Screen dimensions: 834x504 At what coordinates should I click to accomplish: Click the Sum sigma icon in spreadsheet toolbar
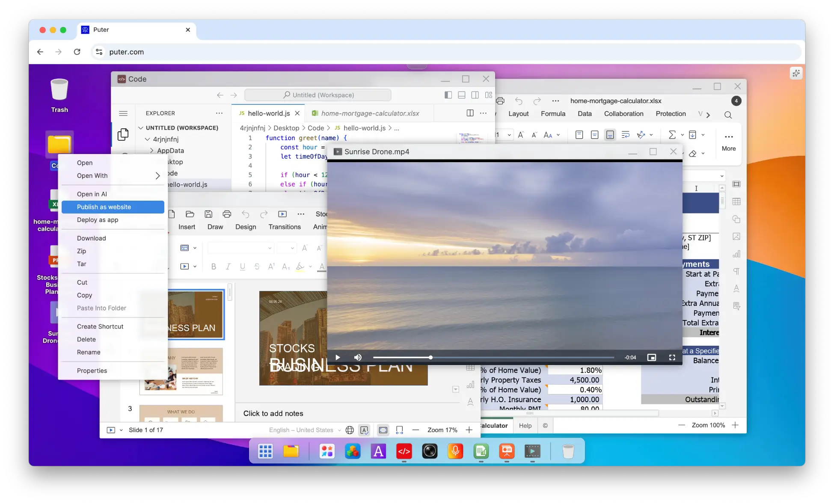[x=672, y=135]
